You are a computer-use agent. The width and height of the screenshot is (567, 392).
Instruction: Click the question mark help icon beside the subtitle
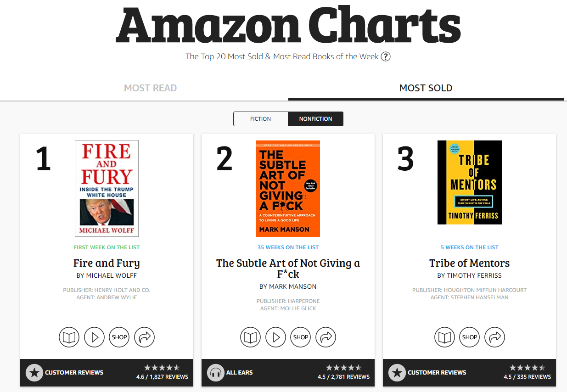click(386, 57)
